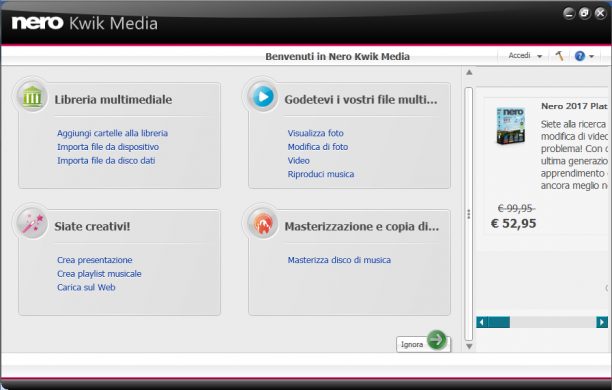
Task: Open the Accedi dropdown menu
Action: 525,56
